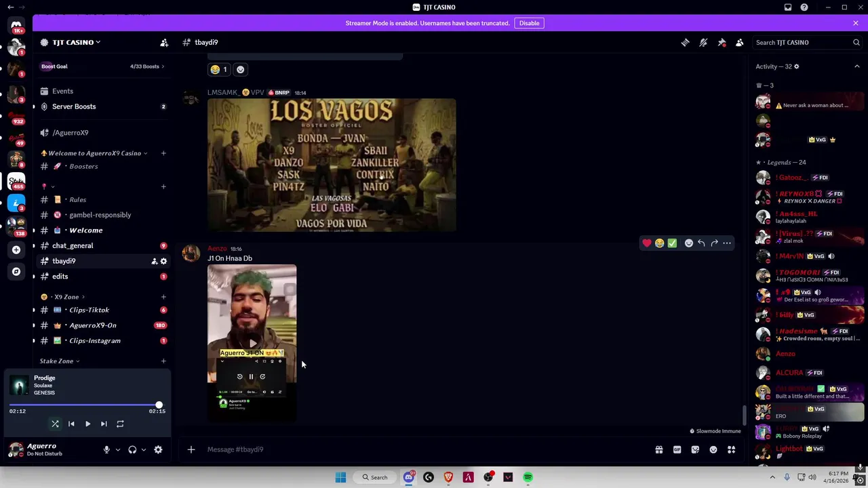
Task: Open headphones output options chevron
Action: (143, 449)
